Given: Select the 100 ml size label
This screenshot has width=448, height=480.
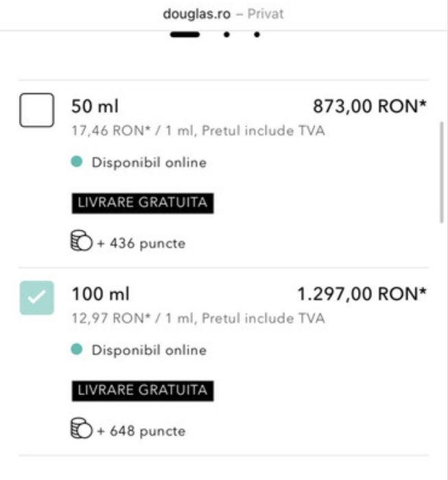Looking at the screenshot, I should [x=101, y=294].
